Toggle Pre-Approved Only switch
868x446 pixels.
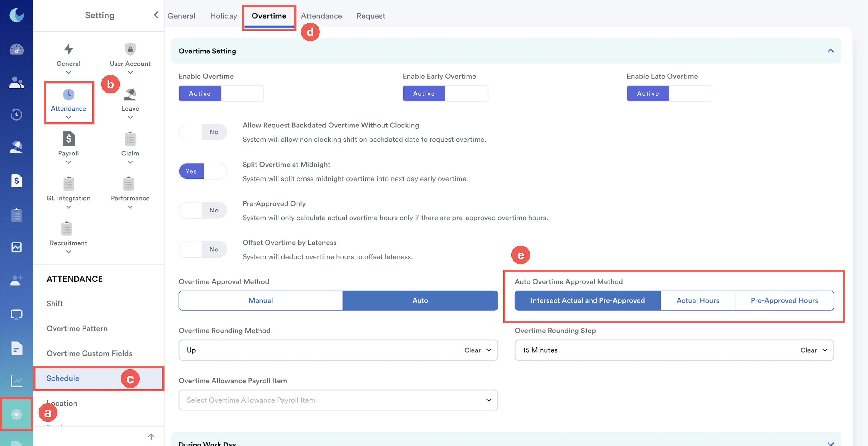203,210
